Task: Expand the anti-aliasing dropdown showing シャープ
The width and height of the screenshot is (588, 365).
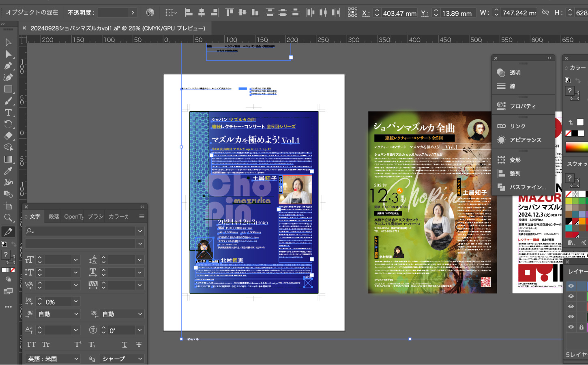Action: pos(122,359)
